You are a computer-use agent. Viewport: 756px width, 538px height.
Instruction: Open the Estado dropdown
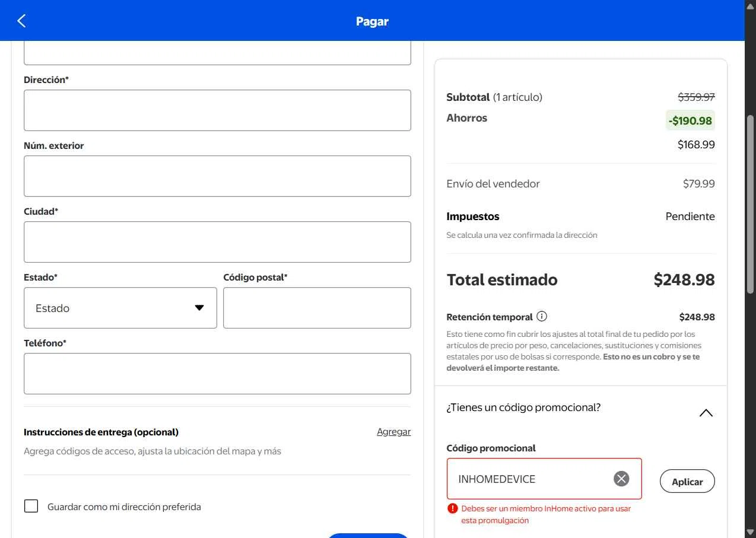coord(120,308)
